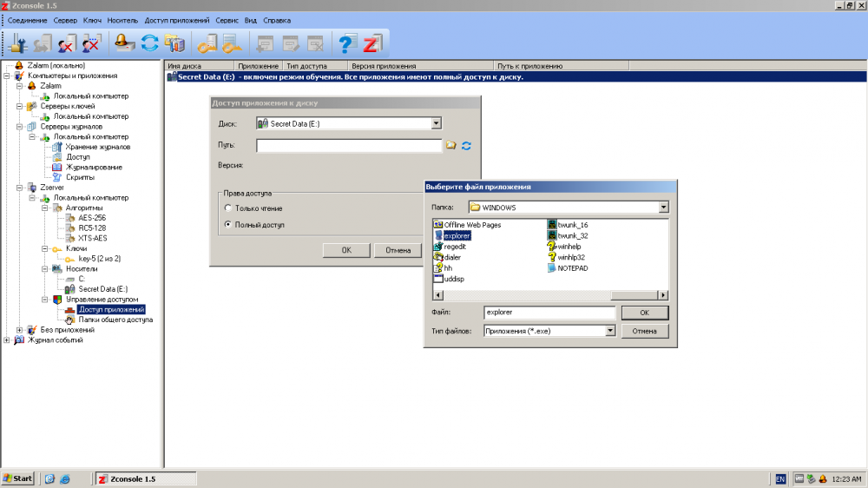This screenshot has width=868, height=488.
Task: Collapse the Серверы ключей tree node
Action: (19, 106)
